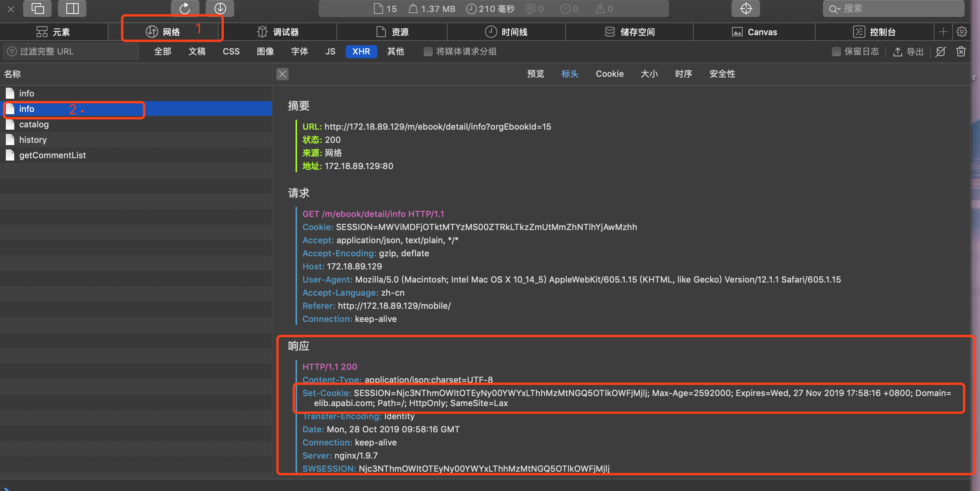980x491 pixels.
Task: Open the Canvas tab
Action: [755, 32]
